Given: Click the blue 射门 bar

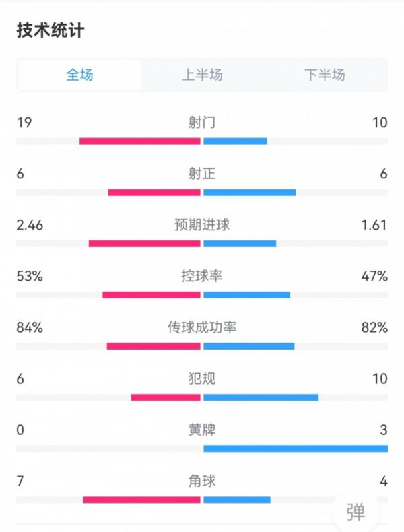Looking at the screenshot, I should [x=235, y=141].
